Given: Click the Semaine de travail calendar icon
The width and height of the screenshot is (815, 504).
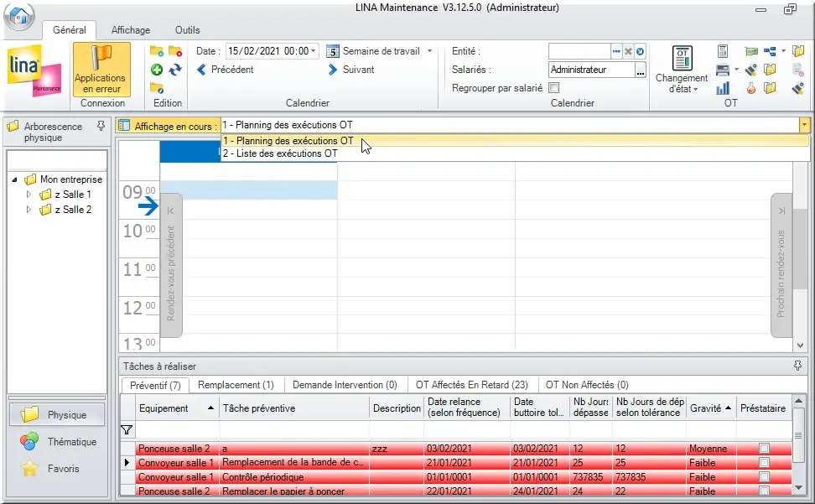Looking at the screenshot, I should [x=333, y=51].
